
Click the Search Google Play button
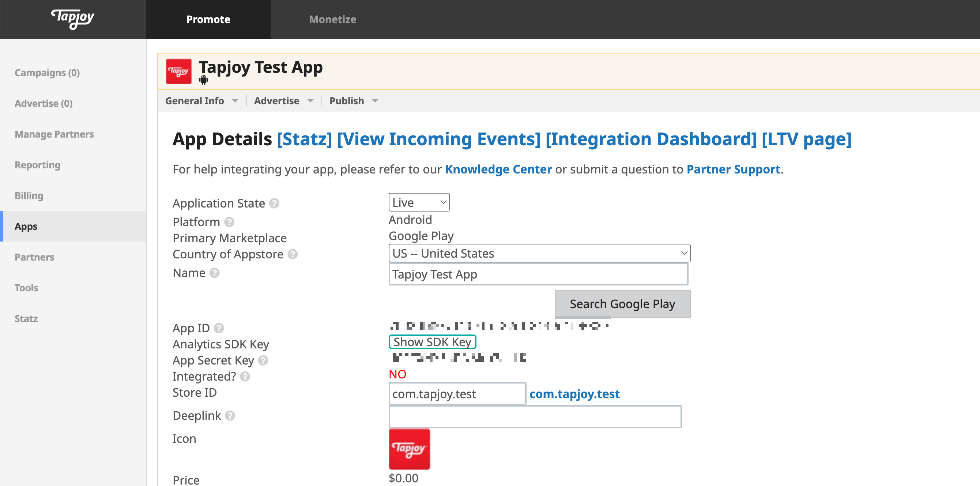pyautogui.click(x=622, y=304)
